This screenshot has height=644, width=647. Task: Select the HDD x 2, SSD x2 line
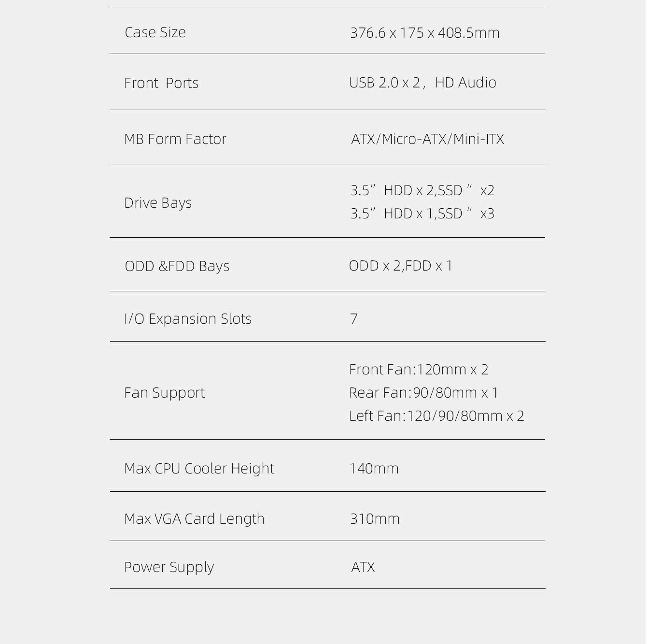tap(422, 190)
